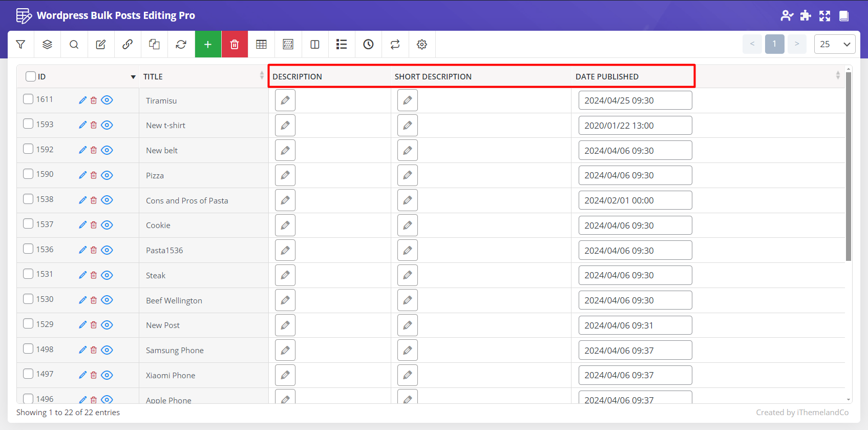This screenshot has width=868, height=430.
Task: Open the rows-per-page dropdown showing 25
Action: click(834, 44)
